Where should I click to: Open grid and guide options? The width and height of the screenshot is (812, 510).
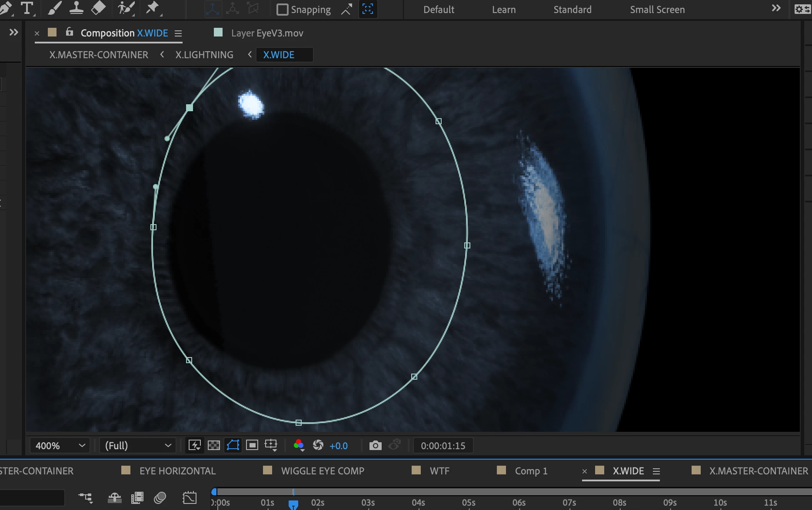271,445
